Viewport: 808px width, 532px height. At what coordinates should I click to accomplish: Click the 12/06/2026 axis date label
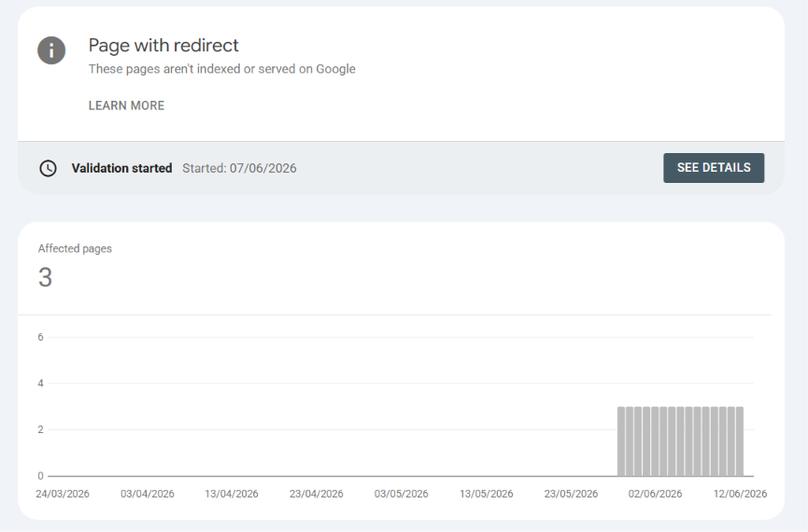(740, 494)
